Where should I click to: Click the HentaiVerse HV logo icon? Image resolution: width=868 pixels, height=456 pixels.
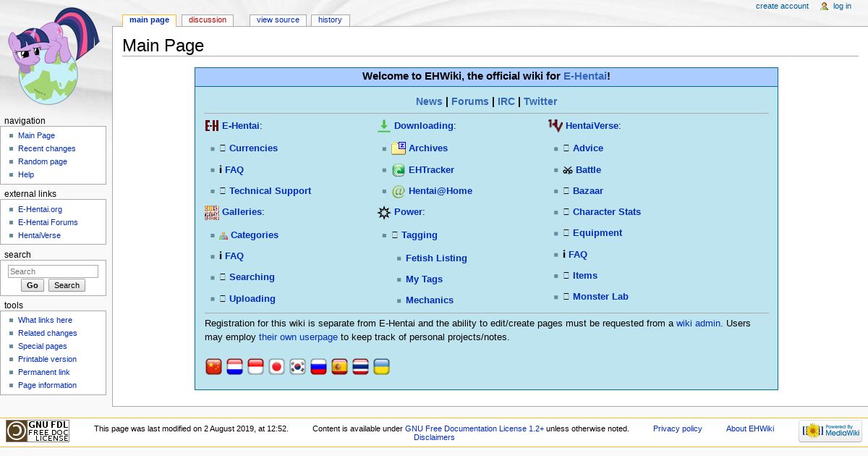(x=555, y=126)
